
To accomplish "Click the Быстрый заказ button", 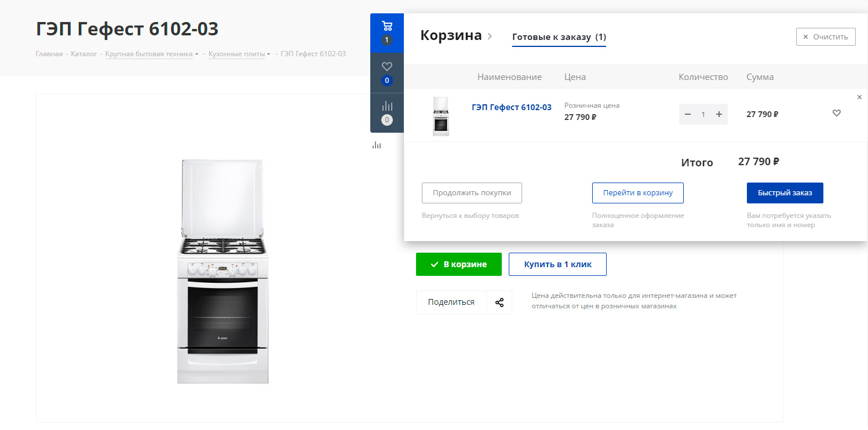I will [785, 193].
